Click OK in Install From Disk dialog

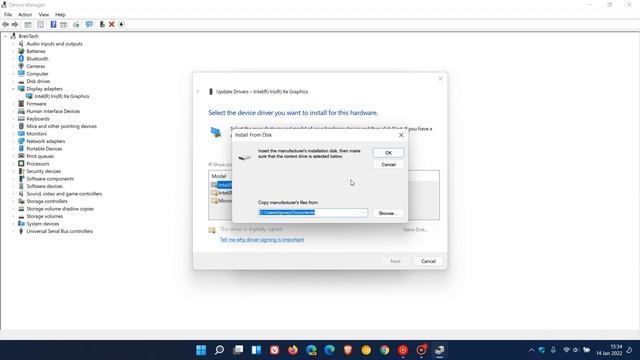(388, 153)
